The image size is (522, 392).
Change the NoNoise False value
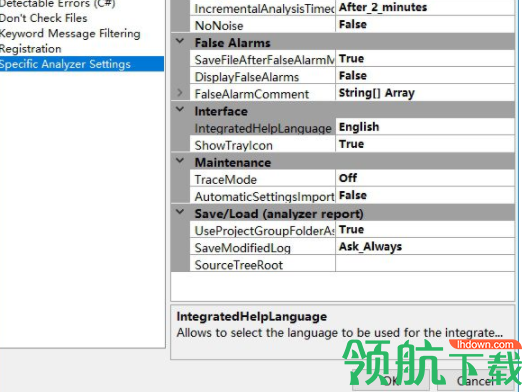pyautogui.click(x=425, y=24)
